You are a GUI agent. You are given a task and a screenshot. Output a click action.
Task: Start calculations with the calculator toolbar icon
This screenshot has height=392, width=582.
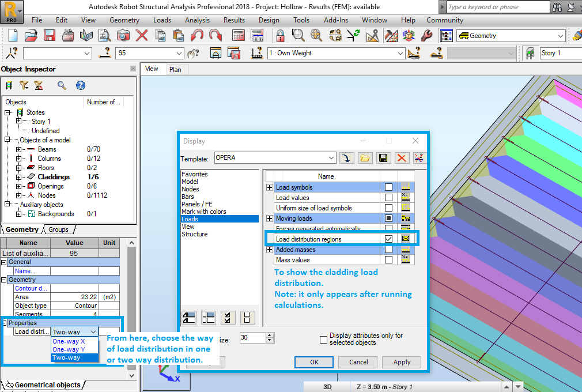238,36
